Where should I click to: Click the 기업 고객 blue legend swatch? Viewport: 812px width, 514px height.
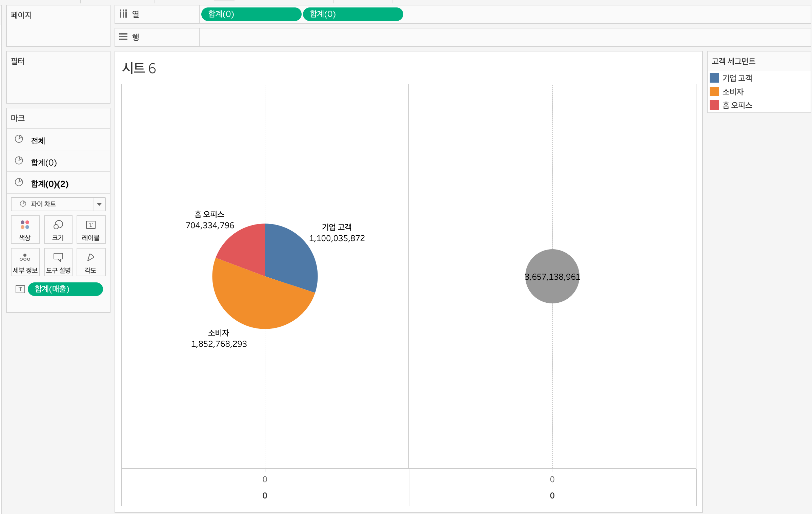(714, 78)
